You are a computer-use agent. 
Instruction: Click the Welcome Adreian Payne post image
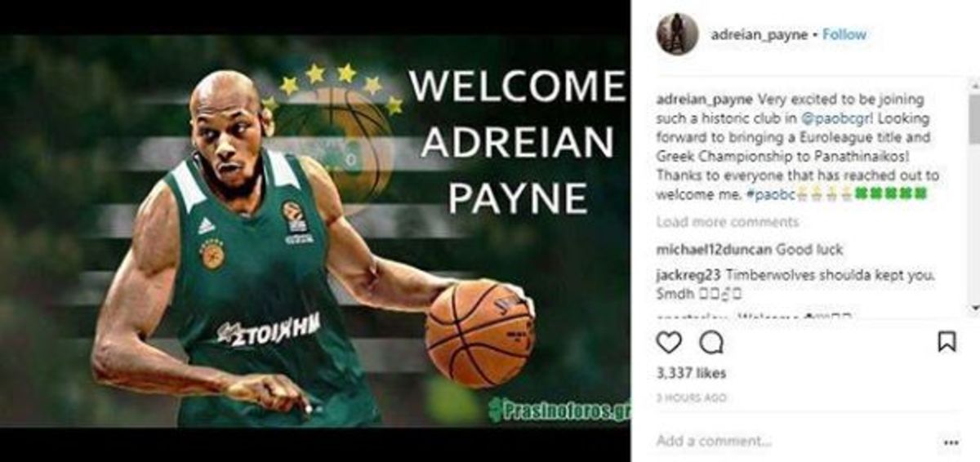point(315,231)
